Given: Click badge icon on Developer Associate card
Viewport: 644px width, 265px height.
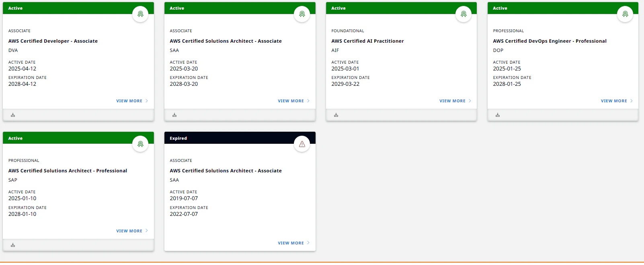Looking at the screenshot, I should [140, 14].
